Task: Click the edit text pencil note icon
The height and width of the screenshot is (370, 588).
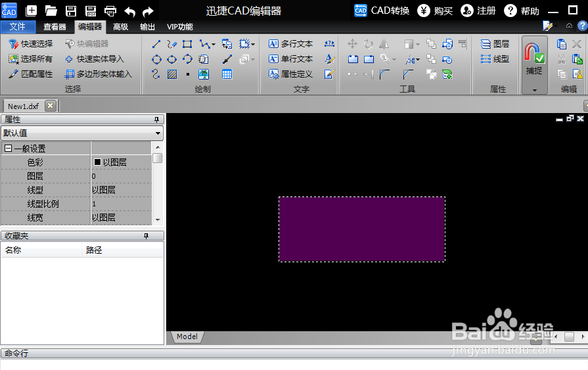Action: coord(329,74)
